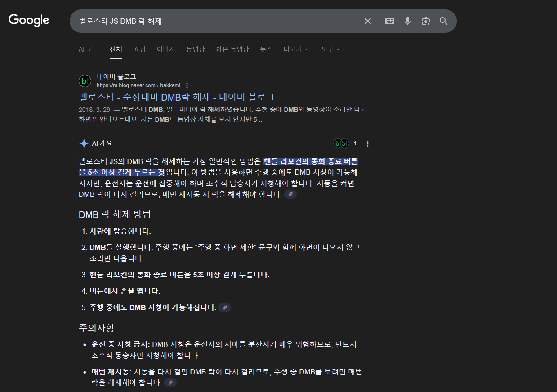Screen dimensions: 557x392
Task: Click the m.blog.naver.com URL breadcrumb
Action: point(138,85)
